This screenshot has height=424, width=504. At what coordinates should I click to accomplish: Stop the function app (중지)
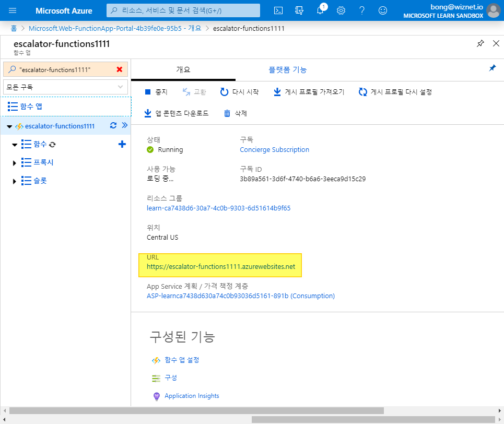[x=156, y=92]
